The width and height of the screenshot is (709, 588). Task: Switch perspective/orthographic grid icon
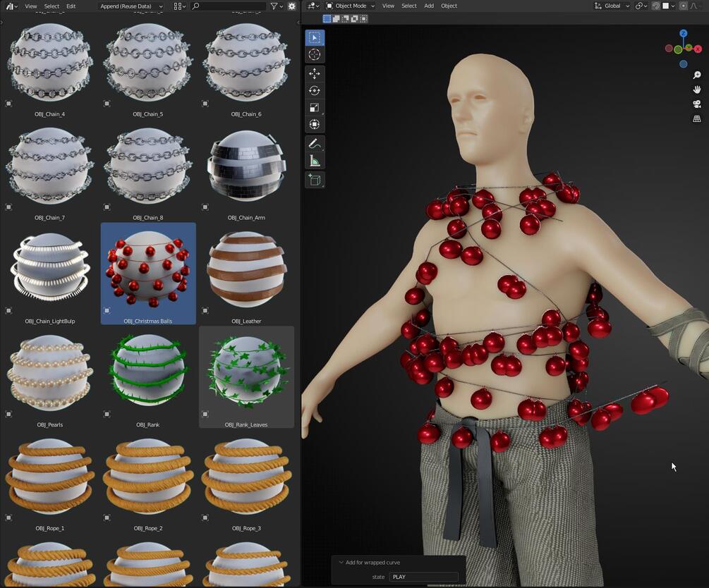click(x=697, y=118)
